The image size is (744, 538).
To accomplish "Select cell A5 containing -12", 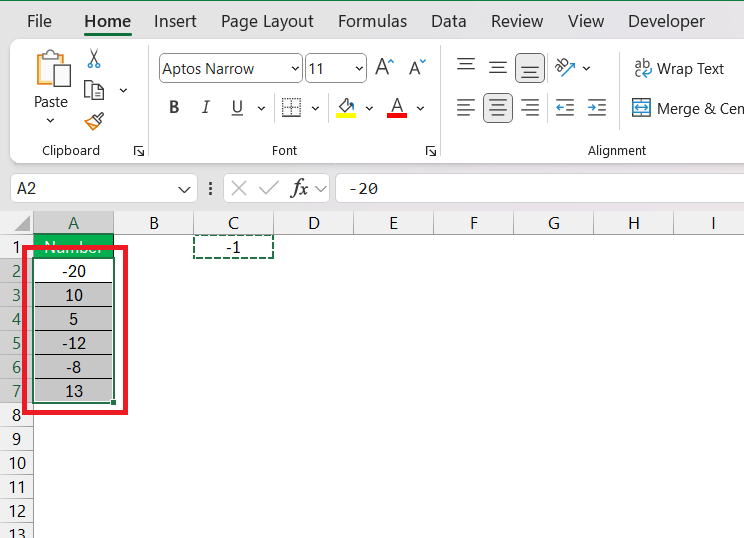I will [x=74, y=343].
